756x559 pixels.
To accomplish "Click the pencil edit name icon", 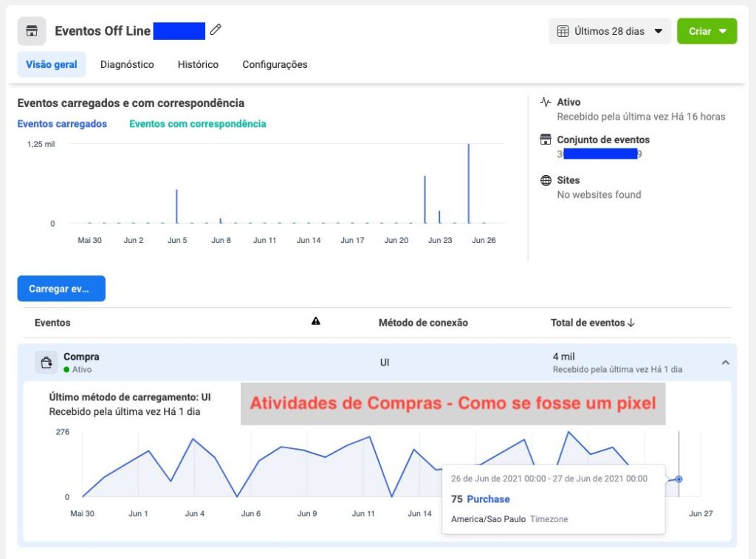I will [x=216, y=30].
